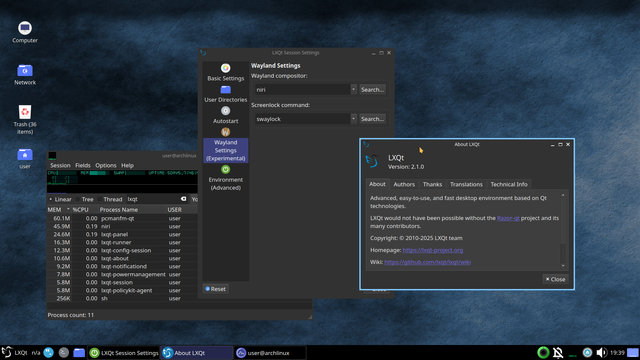The height and width of the screenshot is (360, 640).
Task: Switch to LXQt Session Settings taskbar button
Action: [x=124, y=353]
